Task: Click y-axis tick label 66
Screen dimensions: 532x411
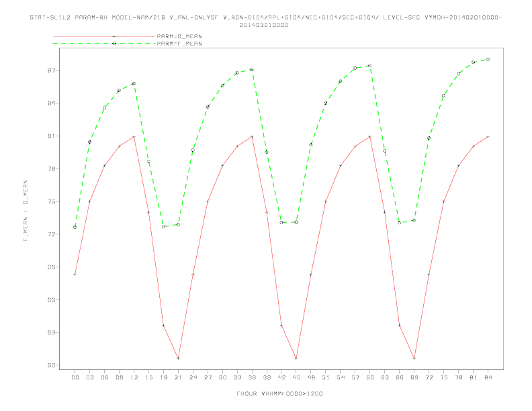Action: pos(53,300)
